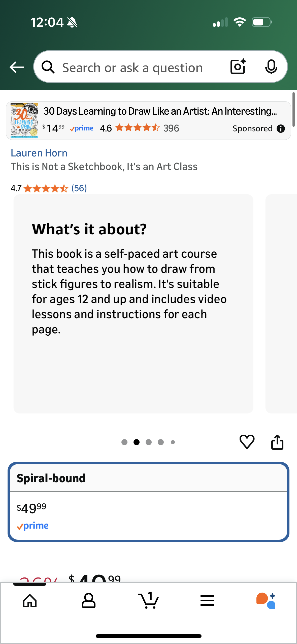This screenshot has width=297, height=644.
Task: Open the sponsored book title link
Action: click(160, 111)
